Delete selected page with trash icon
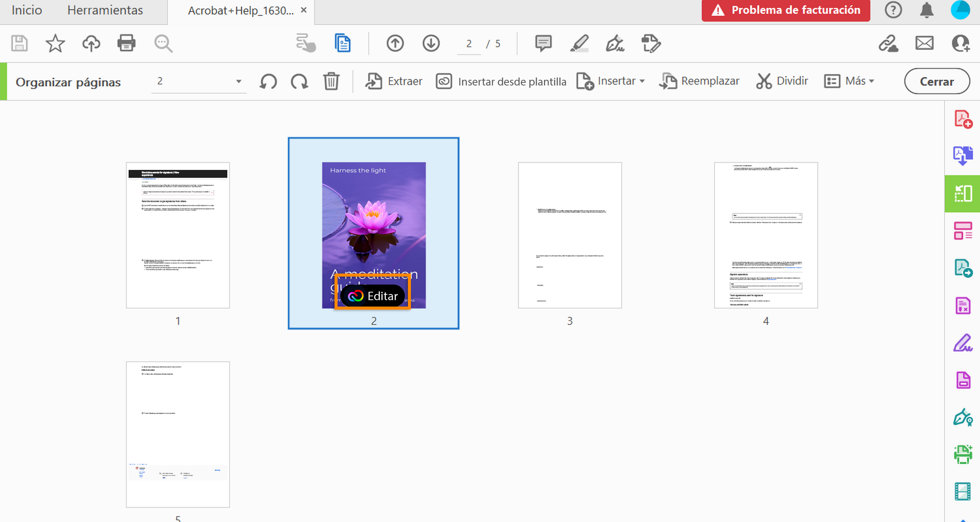The height and width of the screenshot is (522, 980). tap(331, 81)
